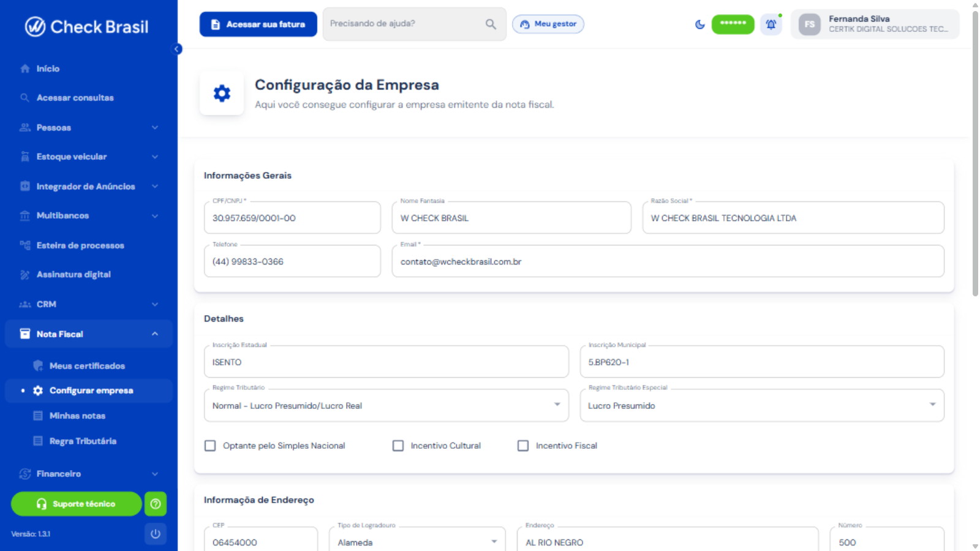Click the Integrador de Anúncios icon
Image resolution: width=980 pixels, height=551 pixels.
pos(25,186)
